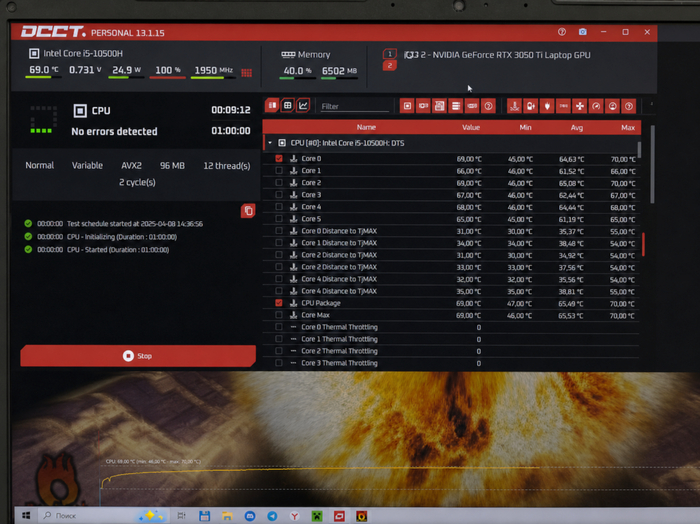Open File Explorer from the taskbar
This screenshot has height=524, width=700.
click(227, 516)
